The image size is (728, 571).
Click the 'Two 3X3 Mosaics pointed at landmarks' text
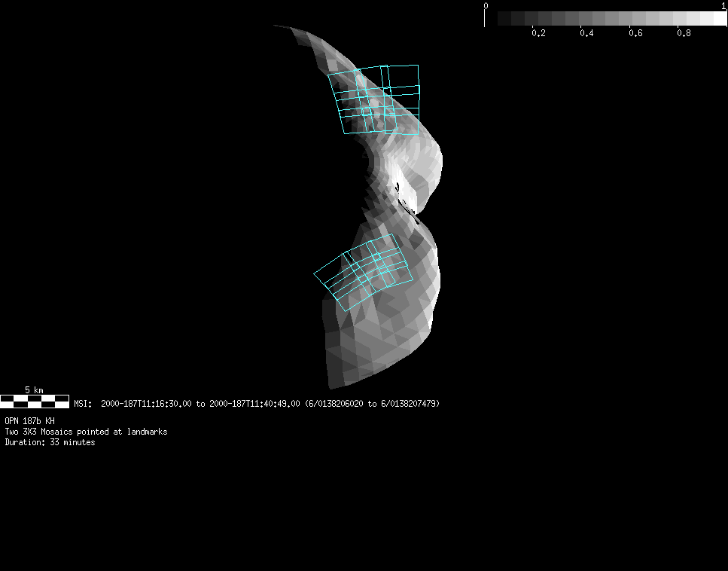pyautogui.click(x=86, y=432)
